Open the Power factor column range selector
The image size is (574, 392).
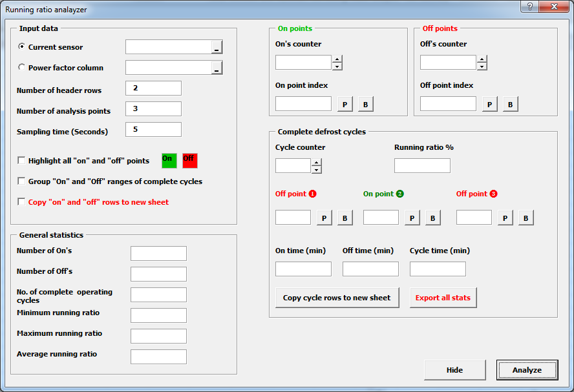(218, 67)
